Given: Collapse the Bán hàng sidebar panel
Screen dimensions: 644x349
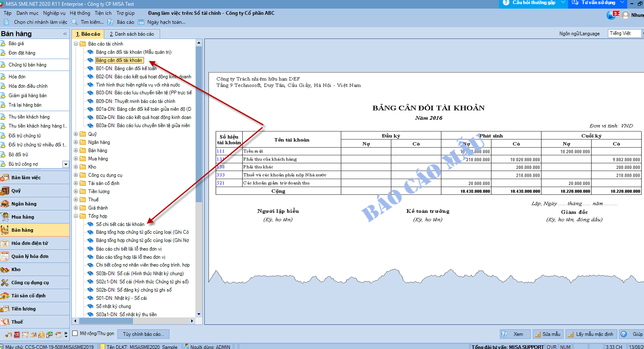Looking at the screenshot, I should coord(65,34).
